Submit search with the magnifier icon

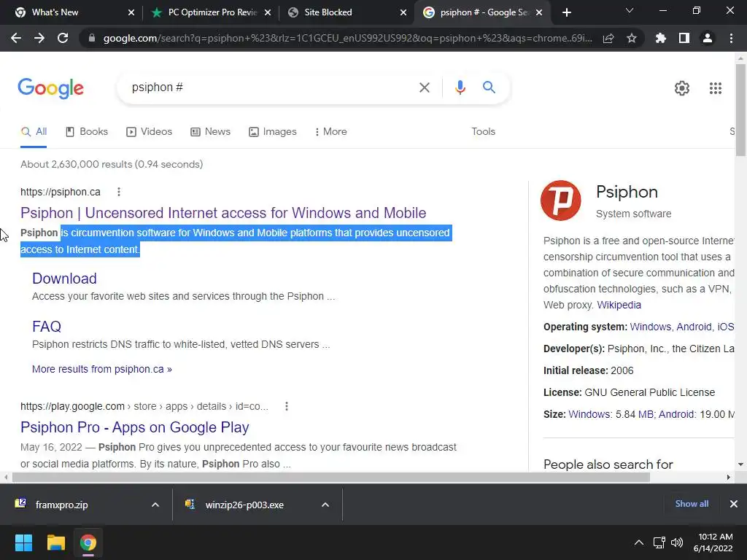[489, 87]
